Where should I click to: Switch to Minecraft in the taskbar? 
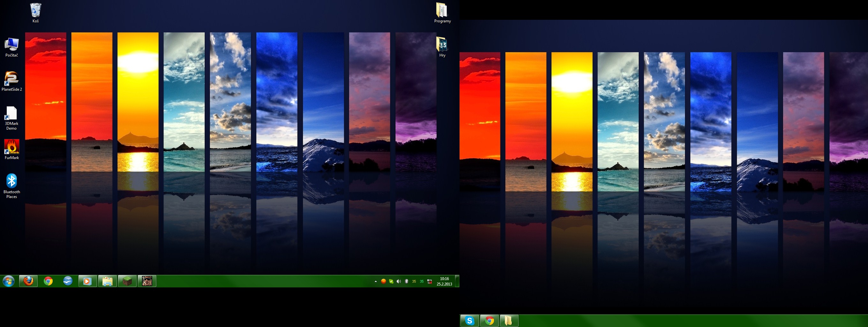click(x=127, y=281)
